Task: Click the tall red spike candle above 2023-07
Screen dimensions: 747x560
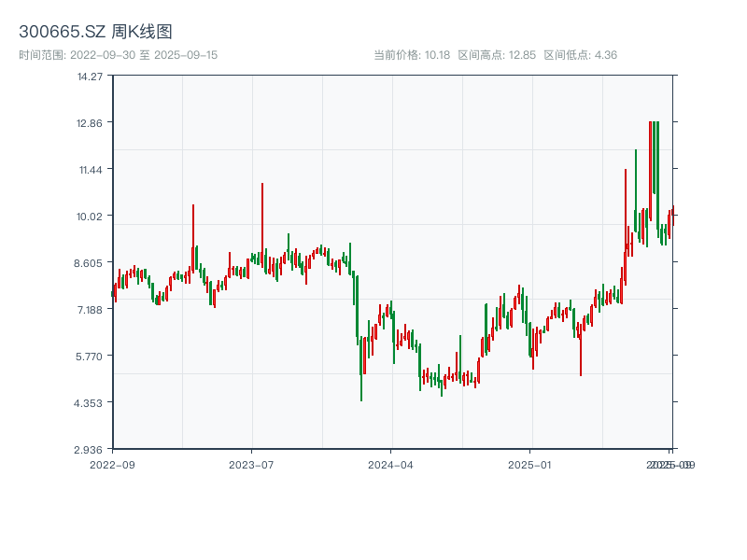Action: pyautogui.click(x=262, y=224)
